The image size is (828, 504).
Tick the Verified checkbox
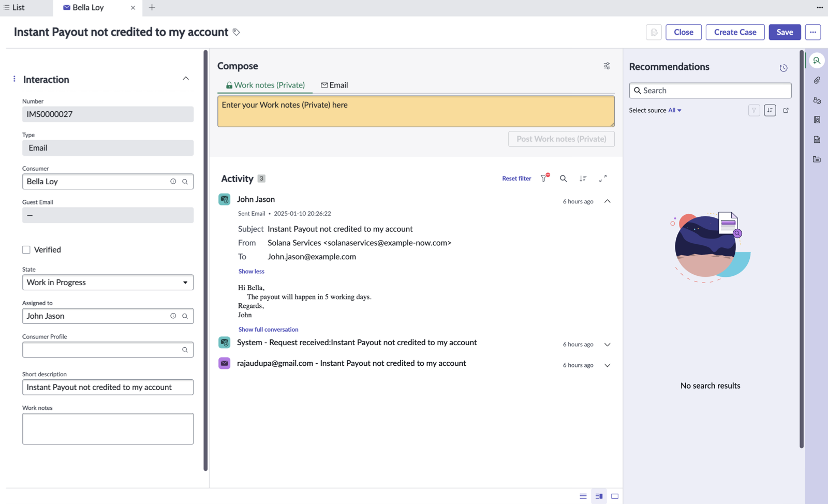pos(26,250)
